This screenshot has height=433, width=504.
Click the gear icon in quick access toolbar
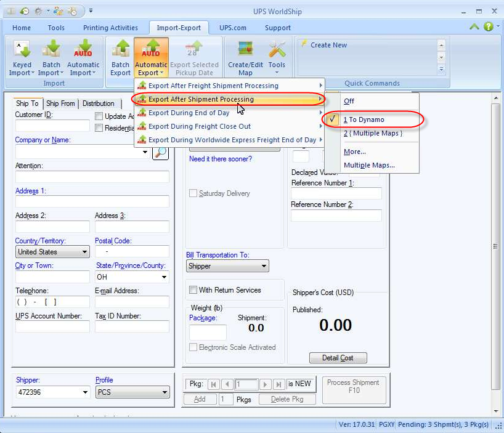(x=38, y=12)
